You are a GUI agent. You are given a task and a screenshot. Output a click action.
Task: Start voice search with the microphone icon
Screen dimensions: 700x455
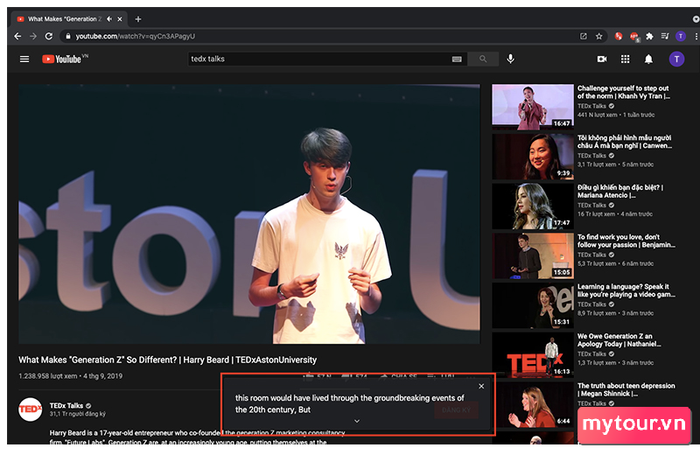coord(511,59)
